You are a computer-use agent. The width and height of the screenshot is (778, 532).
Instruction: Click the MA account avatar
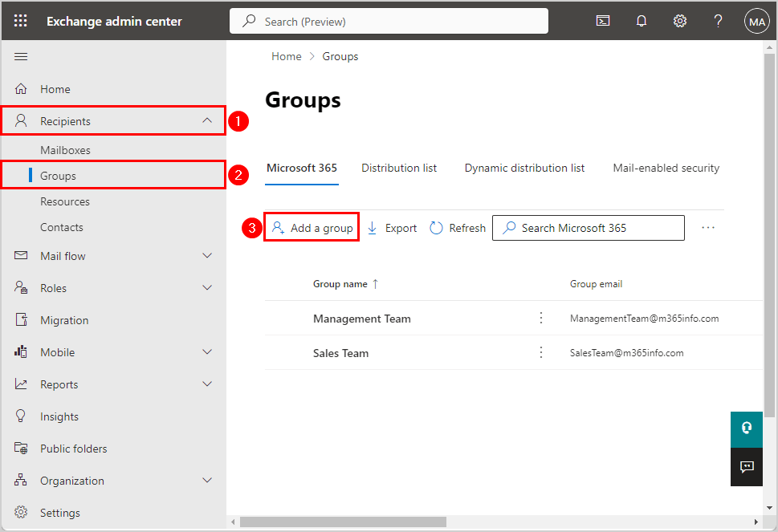pyautogui.click(x=756, y=21)
